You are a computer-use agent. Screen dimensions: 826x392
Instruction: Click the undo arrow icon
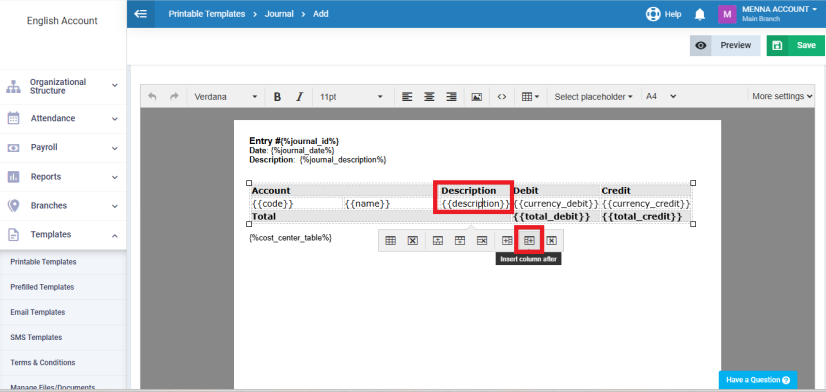tap(152, 97)
